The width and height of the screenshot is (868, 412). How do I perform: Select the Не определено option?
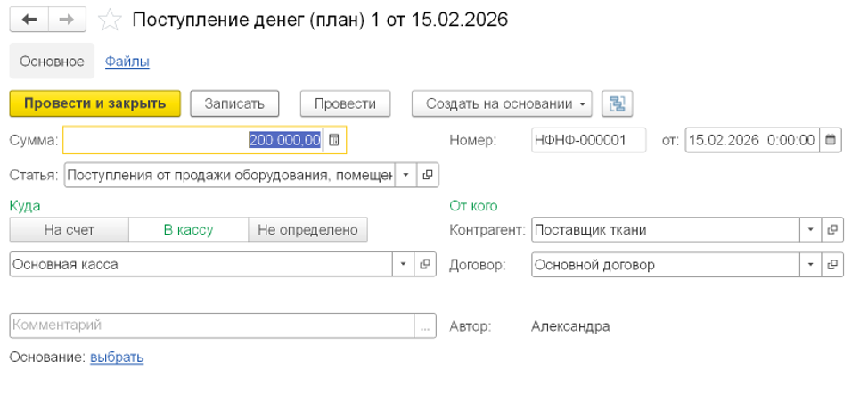click(307, 230)
